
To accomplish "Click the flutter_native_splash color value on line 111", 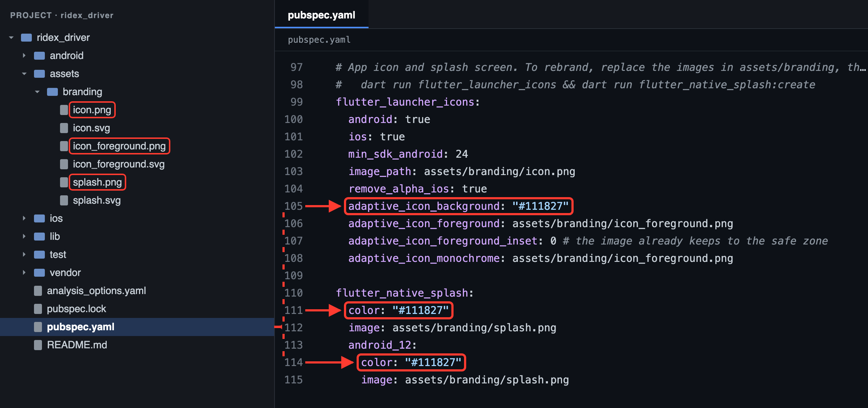I will pos(421,310).
